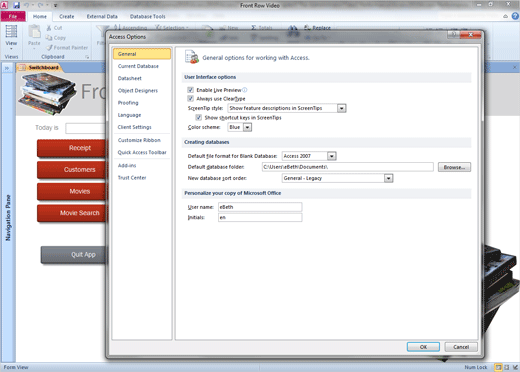Click the Paste icon in Clipboard group

pyautogui.click(x=34, y=32)
